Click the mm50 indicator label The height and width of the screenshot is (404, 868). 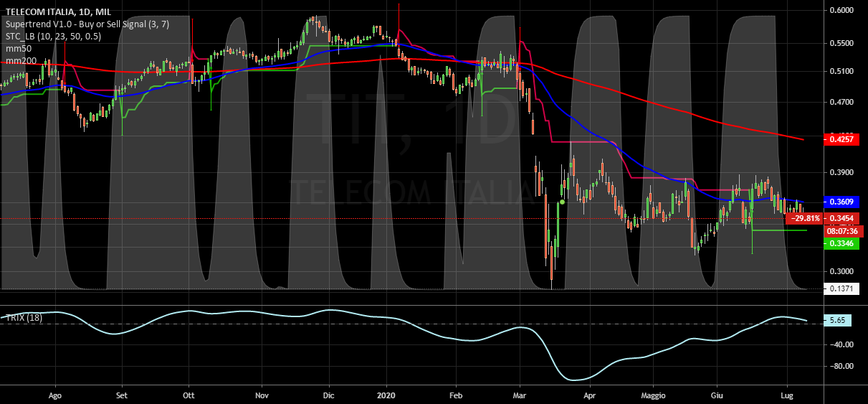(19, 49)
